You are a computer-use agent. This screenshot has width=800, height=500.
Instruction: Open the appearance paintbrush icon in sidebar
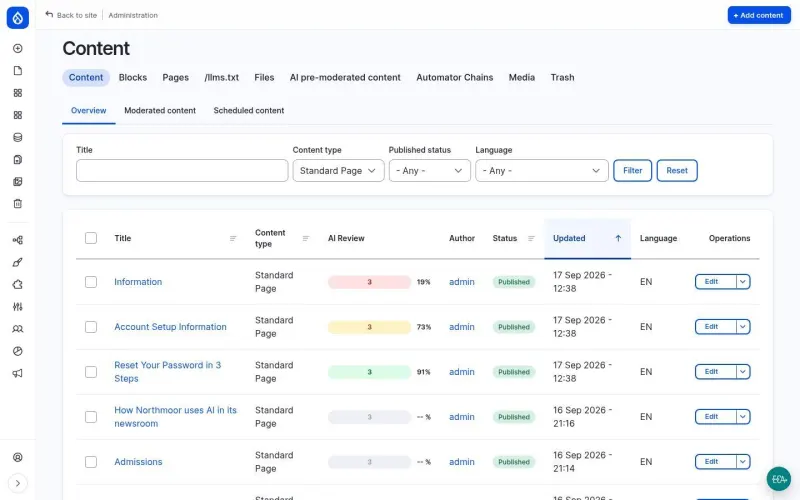18,262
